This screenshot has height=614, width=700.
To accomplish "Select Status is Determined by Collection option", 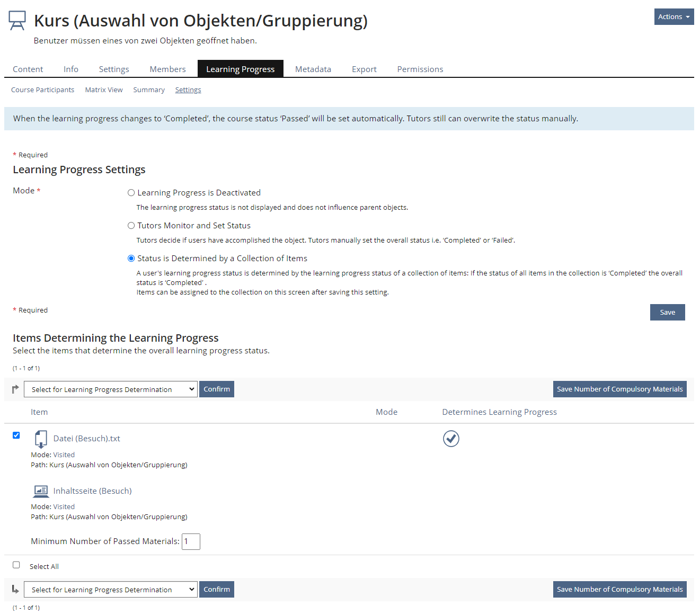I will (131, 259).
